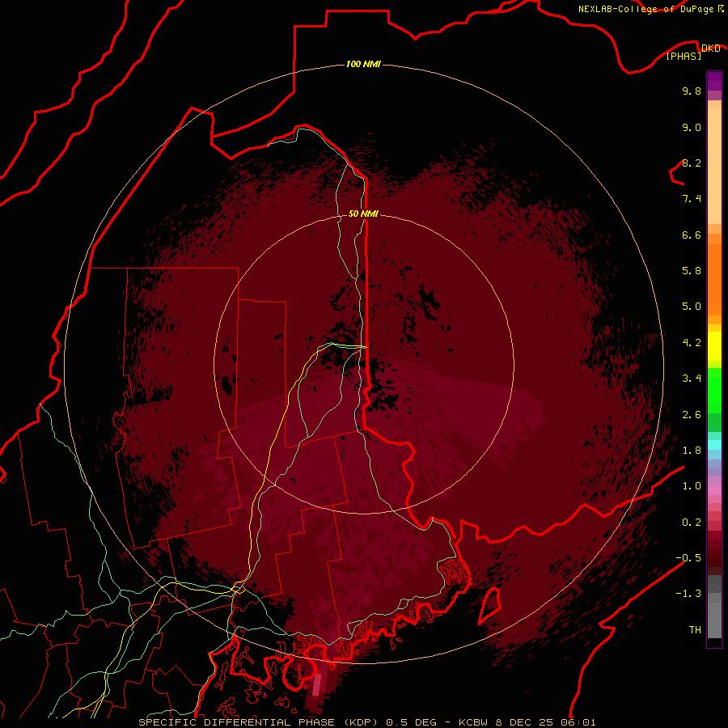The height and width of the screenshot is (728, 728).
Task: Click the 3.4 value on the color scale
Action: [692, 379]
